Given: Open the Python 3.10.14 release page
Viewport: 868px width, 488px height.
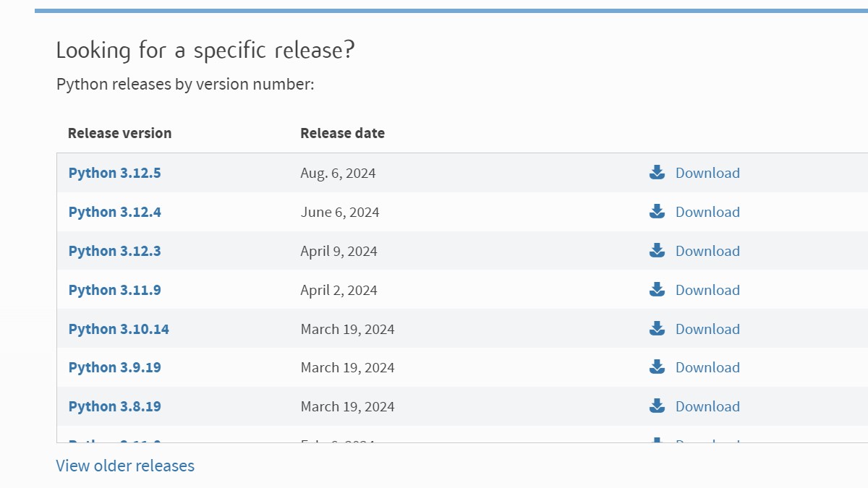Looking at the screenshot, I should tap(119, 329).
